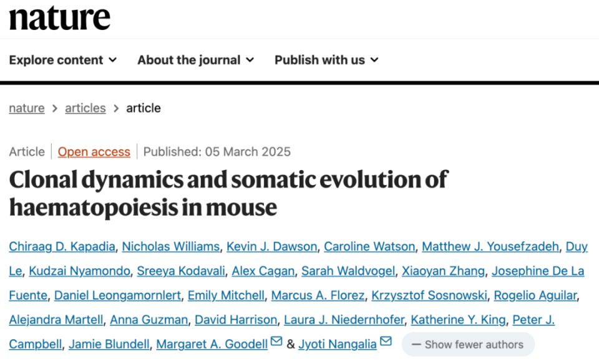This screenshot has height=364, width=599.
Task: Click the nature logo
Action: pos(60,17)
